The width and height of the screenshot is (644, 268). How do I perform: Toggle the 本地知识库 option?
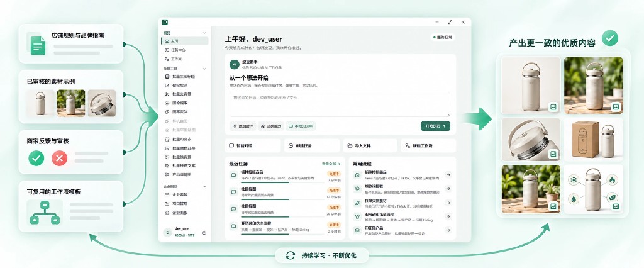[x=301, y=126]
